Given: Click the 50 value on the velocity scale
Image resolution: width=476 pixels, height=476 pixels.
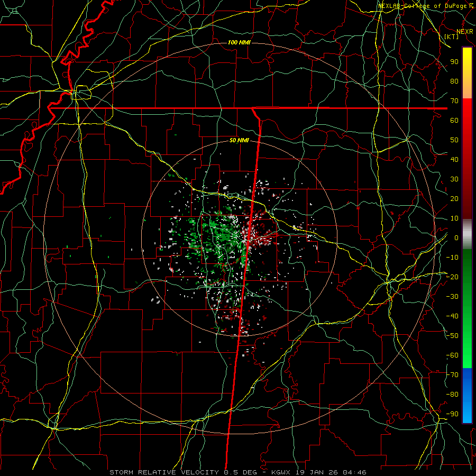Looking at the screenshot, I should (x=454, y=140).
